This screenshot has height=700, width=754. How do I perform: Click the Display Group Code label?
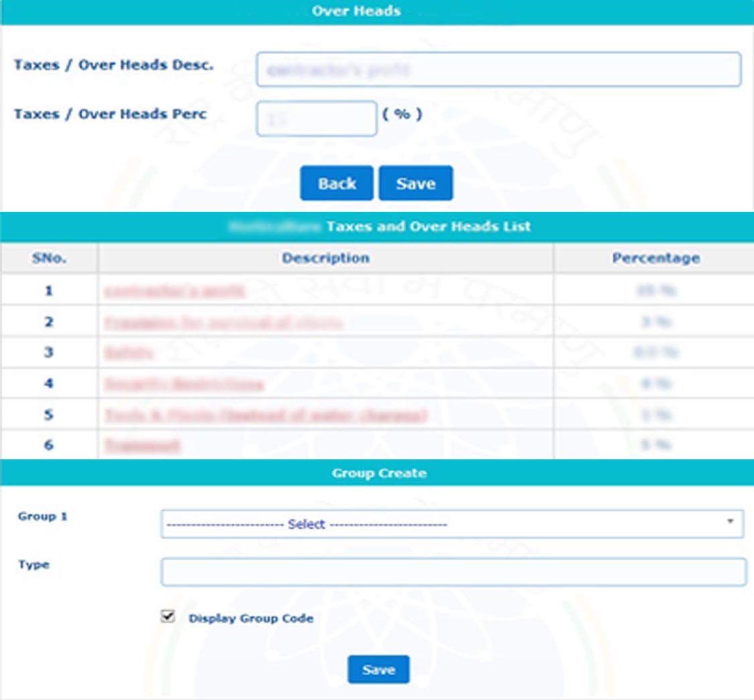pyautogui.click(x=251, y=618)
